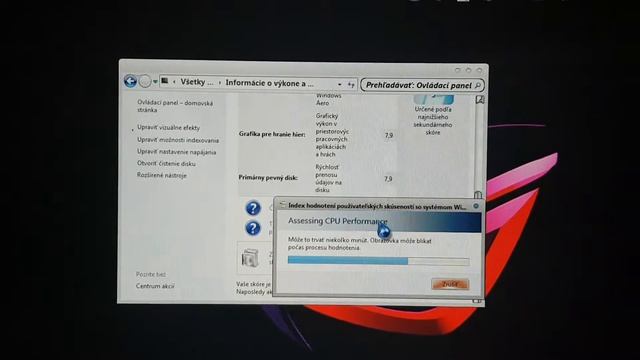Select 'Informácie o výkone a ...' breadcrumb
640x360 pixels.
[x=269, y=83]
